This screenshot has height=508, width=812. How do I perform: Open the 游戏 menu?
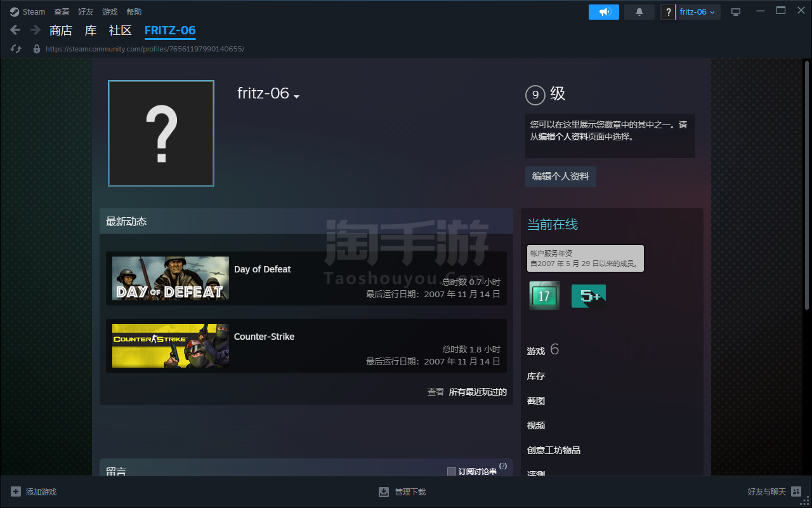click(x=110, y=12)
